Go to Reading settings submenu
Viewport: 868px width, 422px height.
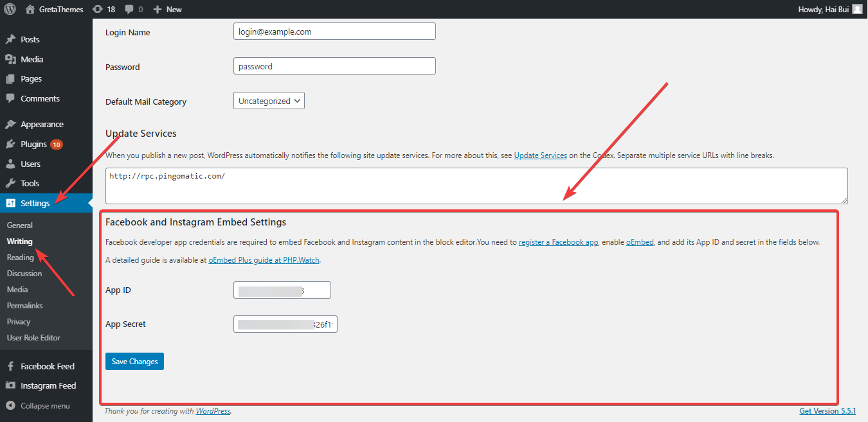(21, 258)
